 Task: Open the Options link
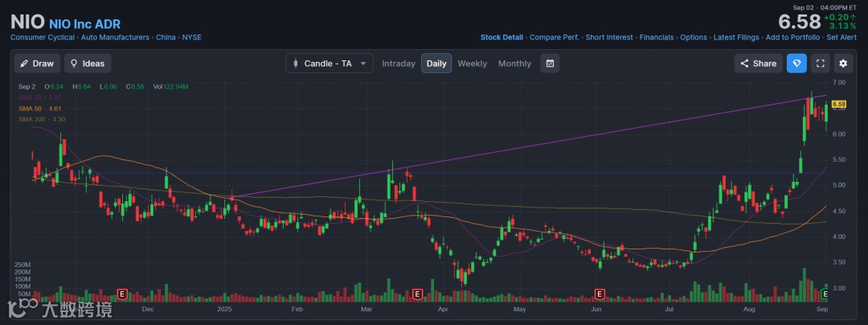pyautogui.click(x=694, y=38)
